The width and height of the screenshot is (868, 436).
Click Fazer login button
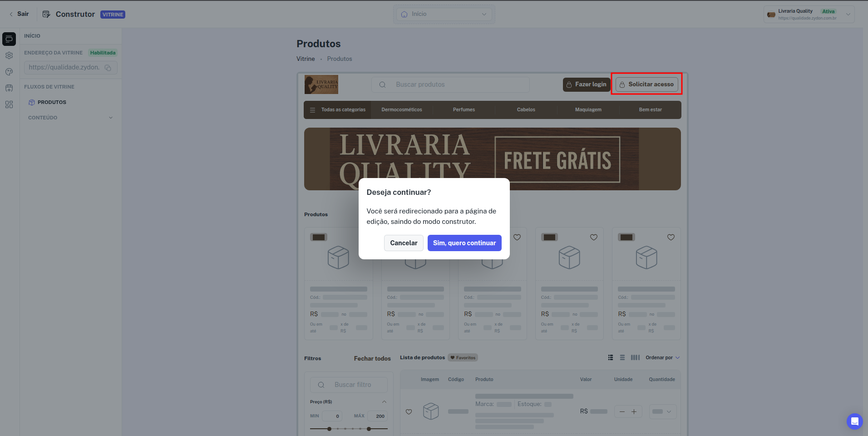pos(586,84)
